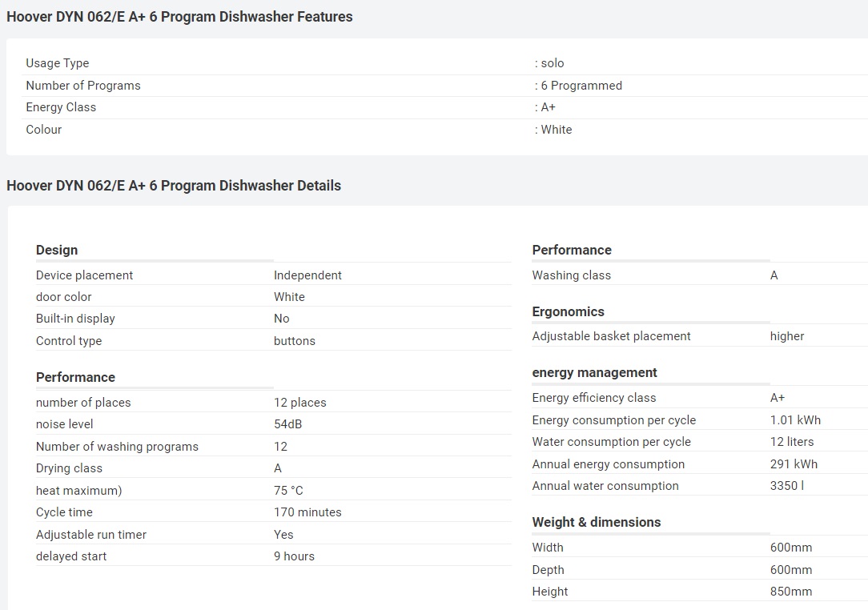Select the Device placement 'Independent' value
Image resolution: width=868 pixels, height=610 pixels.
click(307, 275)
